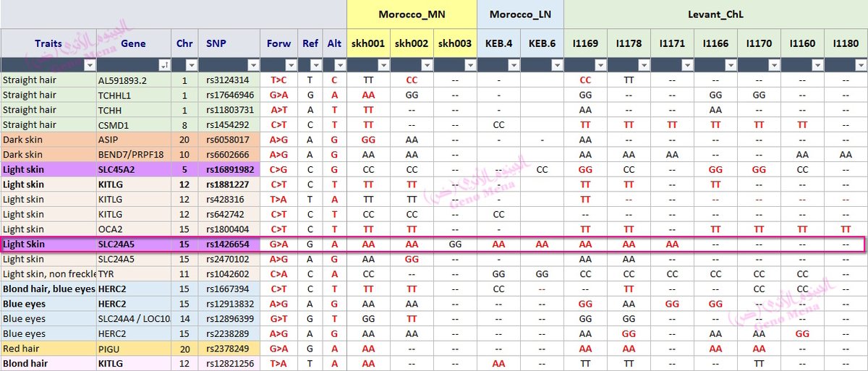Select SNP cell rs12913832
The width and height of the screenshot is (868, 371).
[229, 304]
